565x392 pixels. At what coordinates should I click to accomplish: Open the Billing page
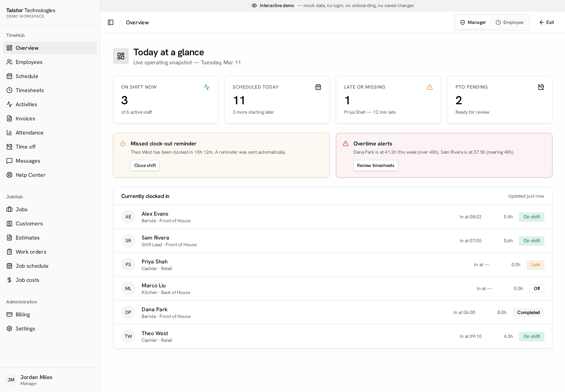coord(50,314)
